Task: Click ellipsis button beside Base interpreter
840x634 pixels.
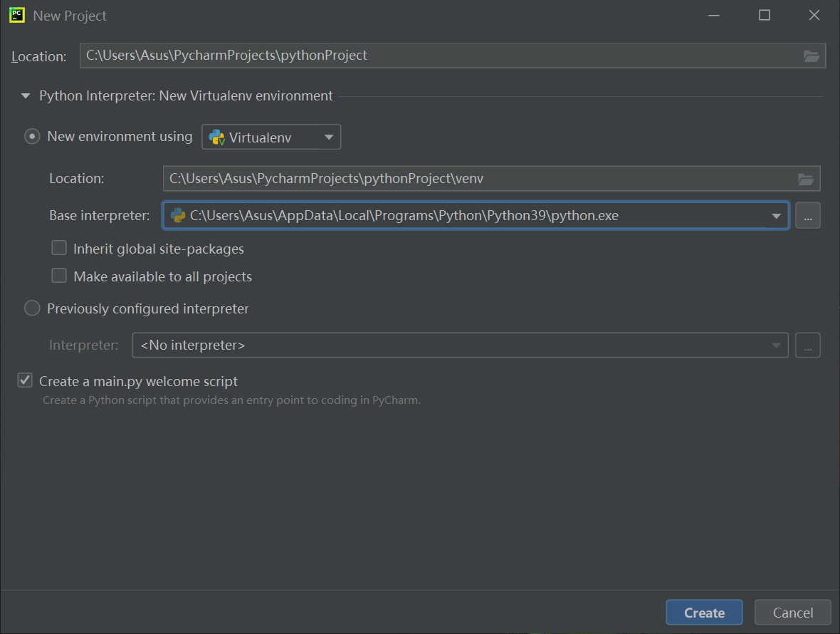Action: (x=808, y=216)
